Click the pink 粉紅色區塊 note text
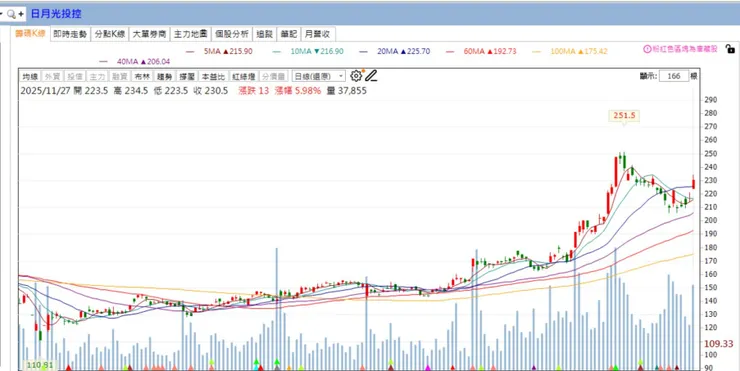Image resolution: width=740 pixels, height=371 pixels. pos(685,49)
